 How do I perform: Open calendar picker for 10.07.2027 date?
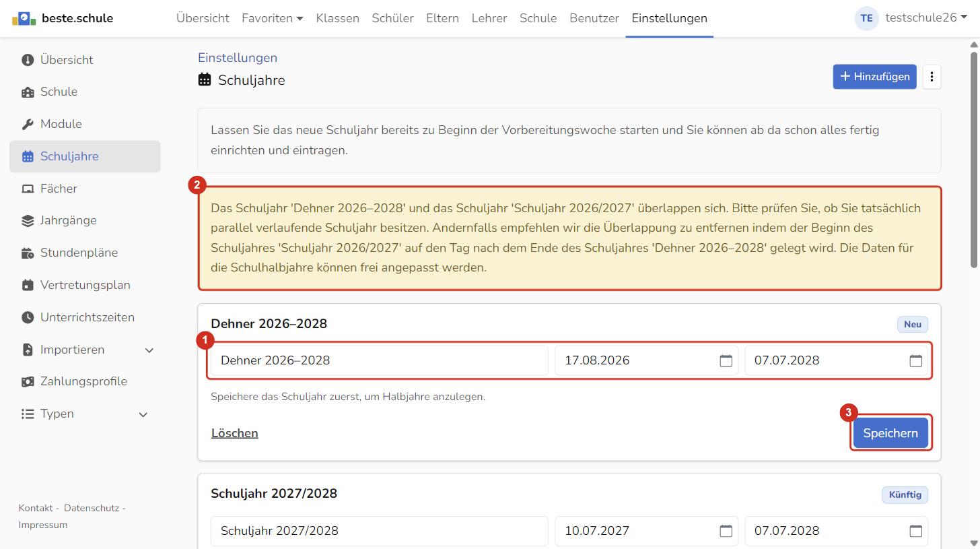(726, 531)
